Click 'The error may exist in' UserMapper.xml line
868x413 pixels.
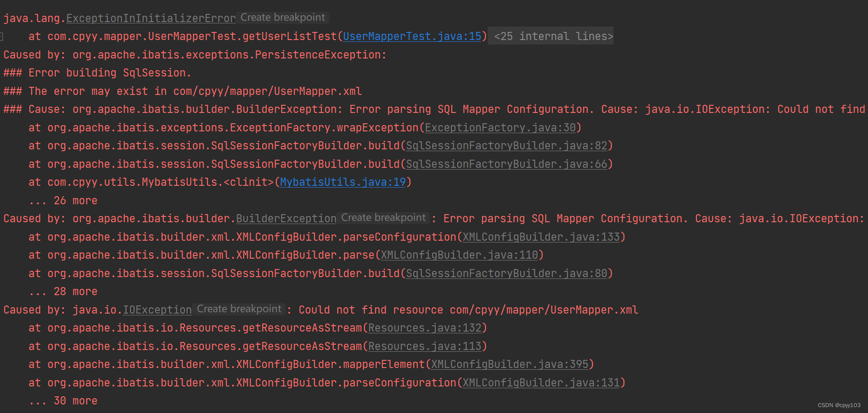tap(183, 91)
